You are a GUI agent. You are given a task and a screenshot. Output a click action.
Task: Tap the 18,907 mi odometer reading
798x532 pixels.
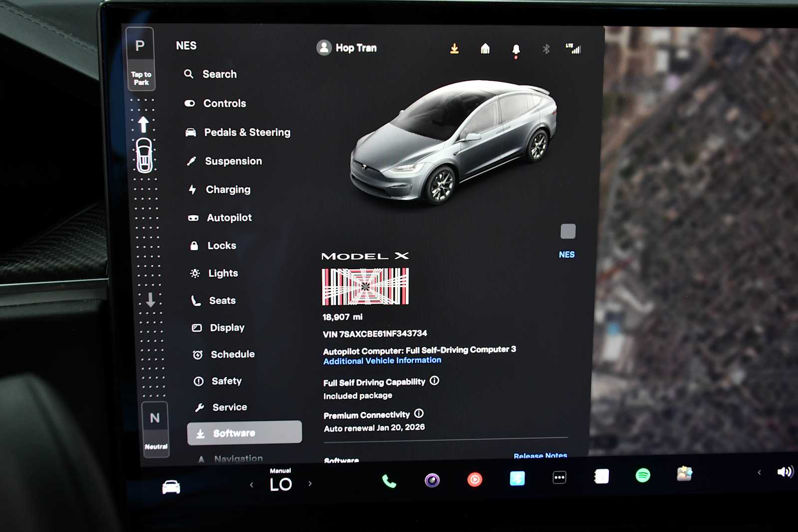pos(343,317)
